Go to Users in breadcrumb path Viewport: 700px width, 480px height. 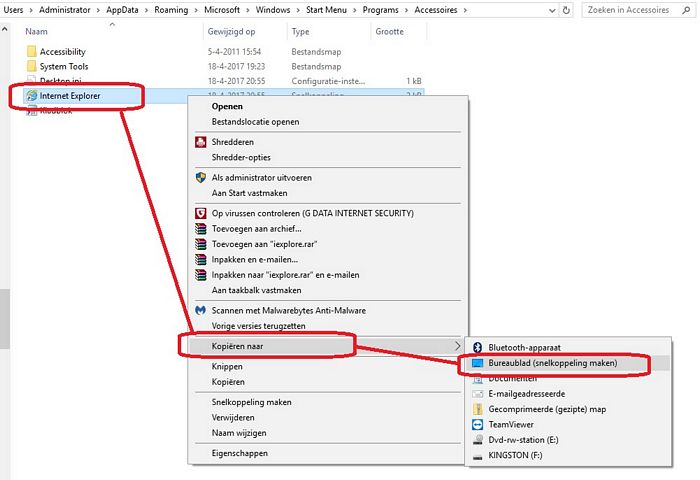pos(13,10)
